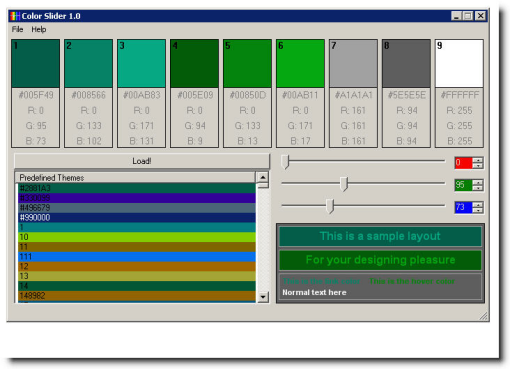Click 'G: 133' value under swatch 2
Viewport: 510px width, 369px height.
(x=89, y=126)
